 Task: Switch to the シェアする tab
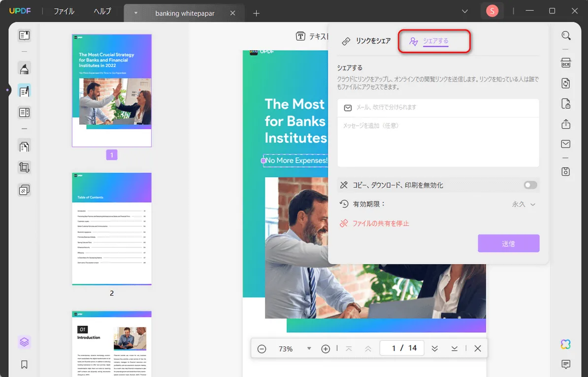(x=430, y=41)
